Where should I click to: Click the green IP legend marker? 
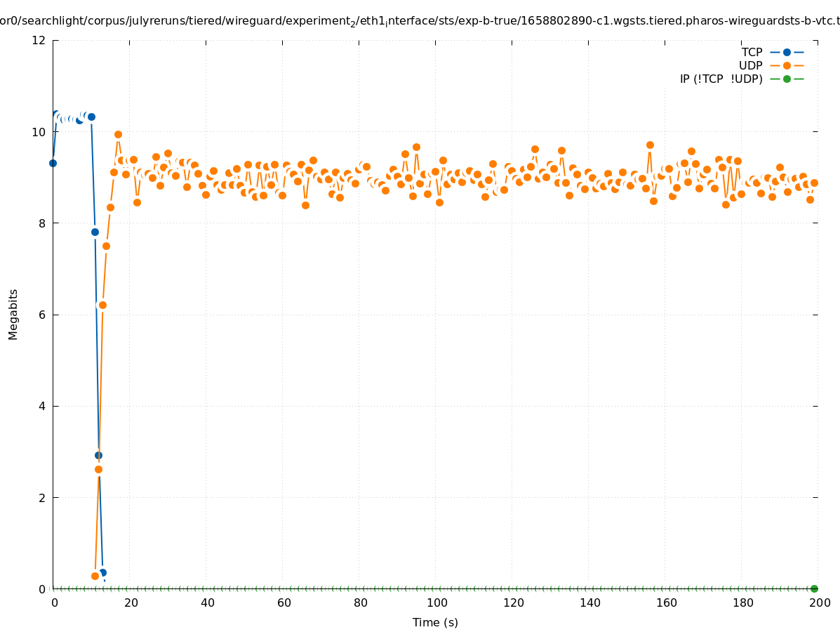787,79
